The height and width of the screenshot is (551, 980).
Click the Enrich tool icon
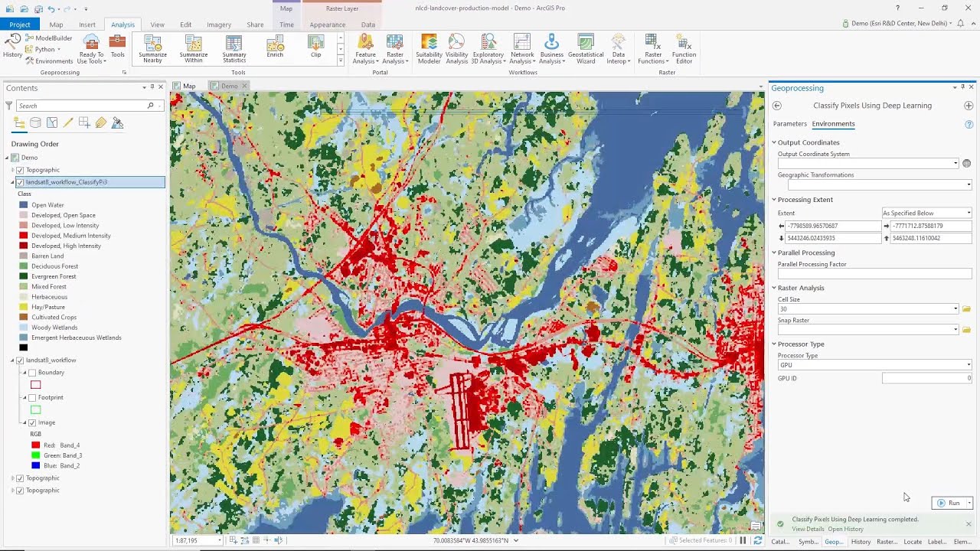(275, 47)
